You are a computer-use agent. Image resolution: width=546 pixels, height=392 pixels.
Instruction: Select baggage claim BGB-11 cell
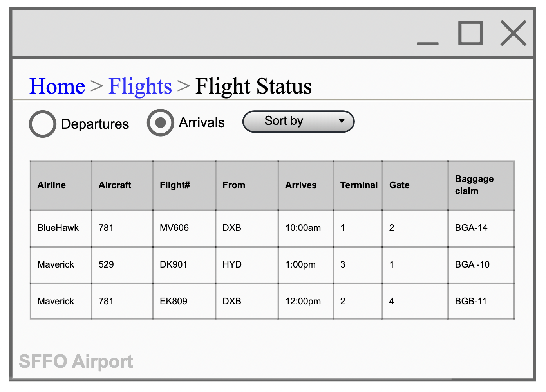470,301
